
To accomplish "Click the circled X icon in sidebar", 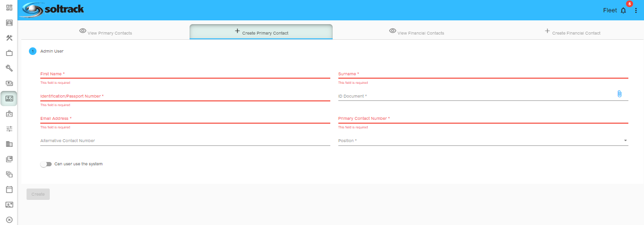I will point(9,219).
